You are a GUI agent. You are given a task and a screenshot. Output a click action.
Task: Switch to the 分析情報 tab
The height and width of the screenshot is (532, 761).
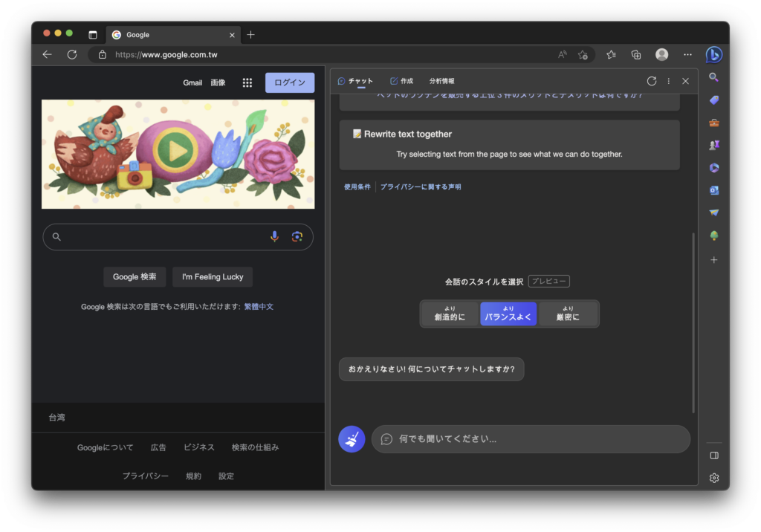(441, 81)
